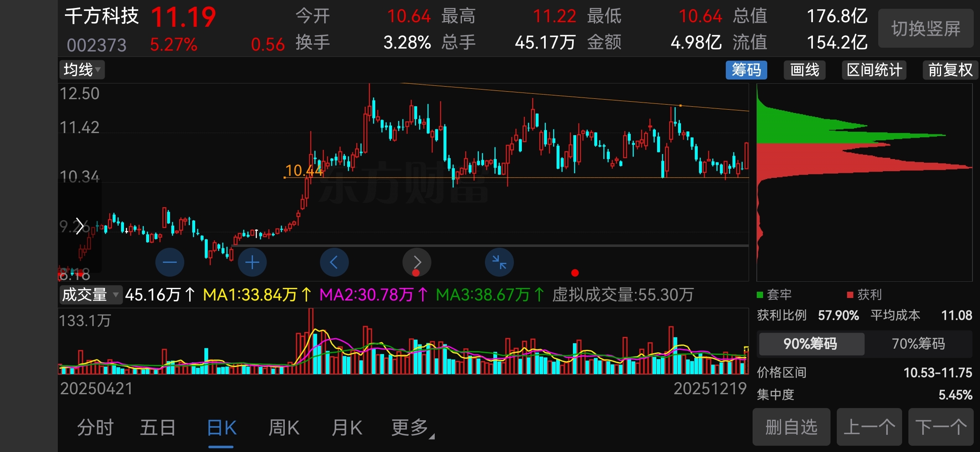Click the 切换竖屏 button
Viewport: 980px width, 452px height.
(926, 28)
